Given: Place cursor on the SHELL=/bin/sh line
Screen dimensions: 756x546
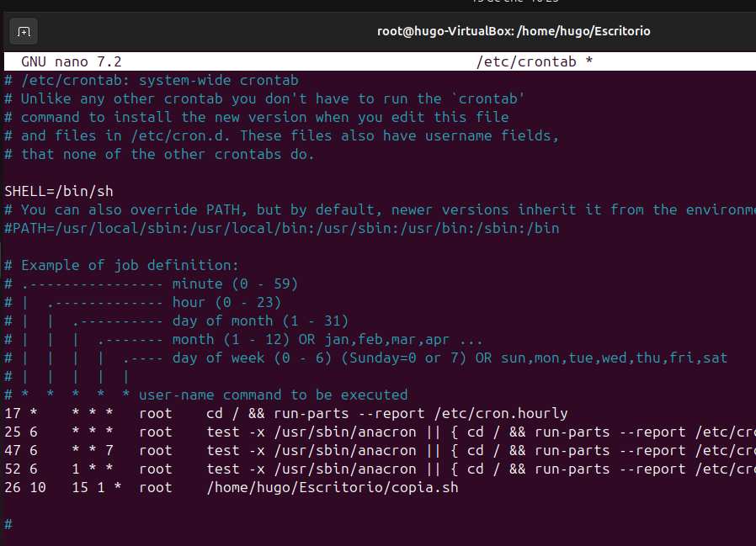Looking at the screenshot, I should point(59,192).
